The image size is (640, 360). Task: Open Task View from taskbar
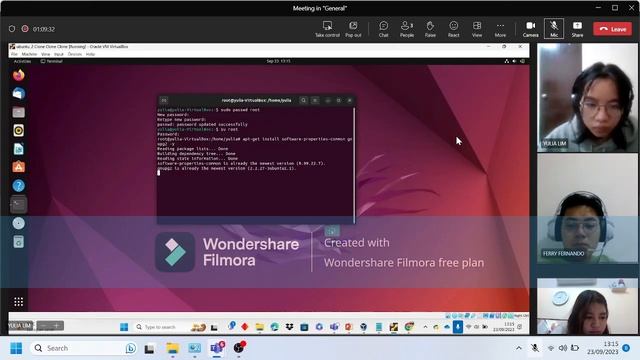pyautogui.click(x=149, y=348)
